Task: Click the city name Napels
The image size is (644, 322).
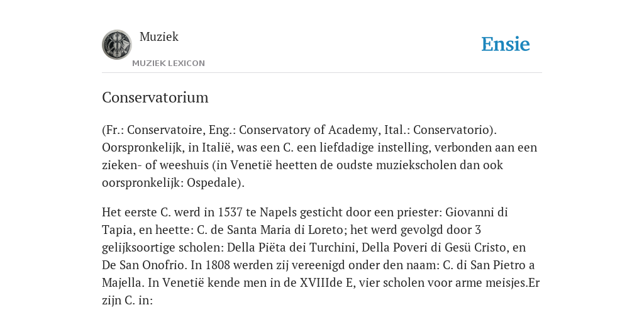Action: [x=279, y=213]
